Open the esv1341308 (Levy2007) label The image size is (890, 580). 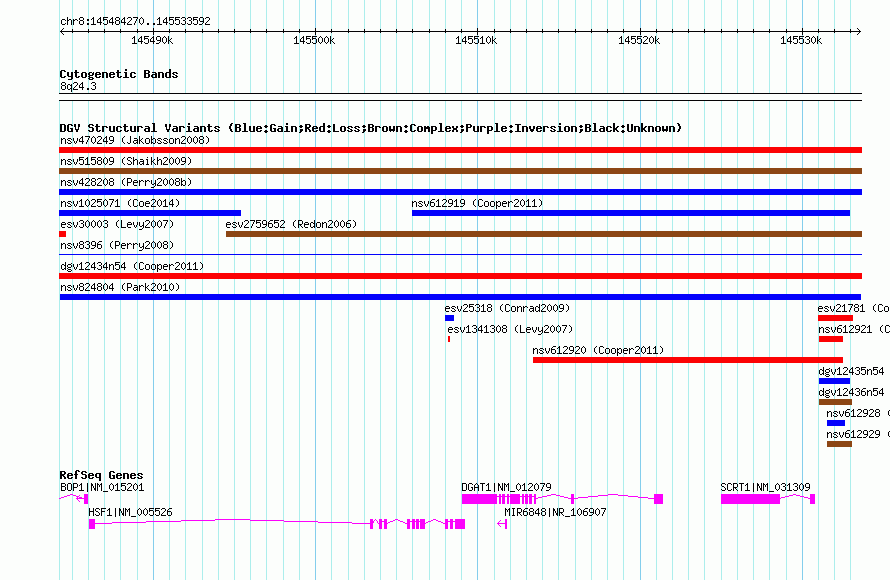[x=510, y=329]
